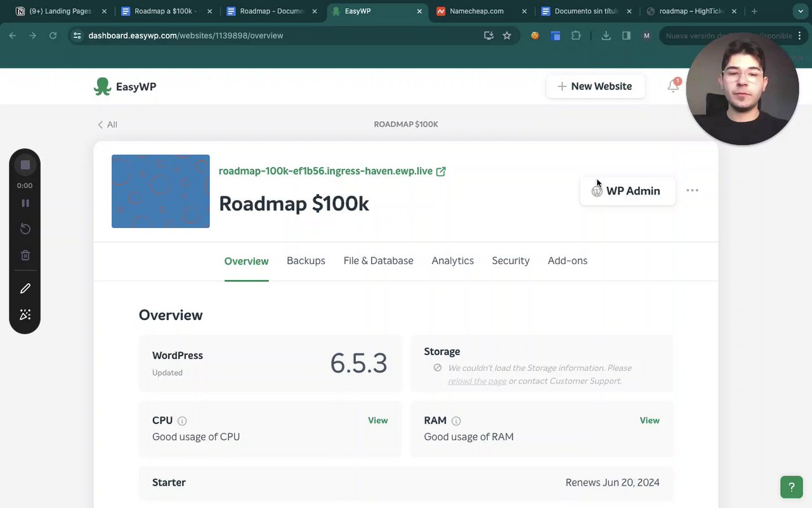Image resolution: width=812 pixels, height=508 pixels.
Task: Go back to All websites
Action: (107, 124)
